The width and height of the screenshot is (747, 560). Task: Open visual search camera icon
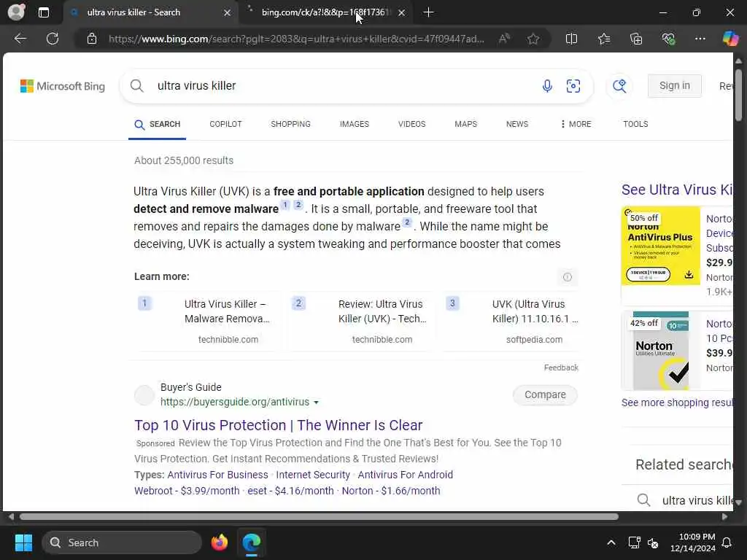573,86
